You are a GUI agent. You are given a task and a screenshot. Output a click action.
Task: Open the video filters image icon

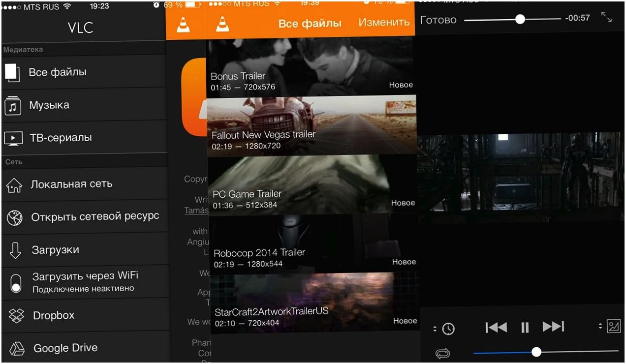click(614, 326)
